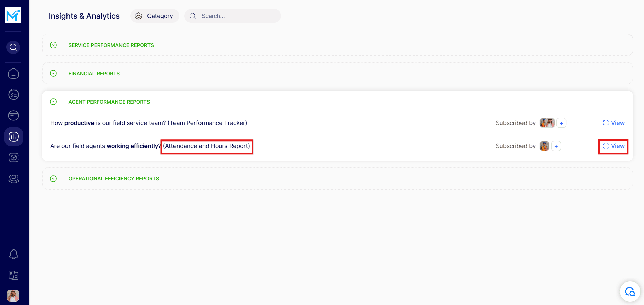Open the home icon in sidebar
The height and width of the screenshot is (305, 644).
click(x=14, y=73)
